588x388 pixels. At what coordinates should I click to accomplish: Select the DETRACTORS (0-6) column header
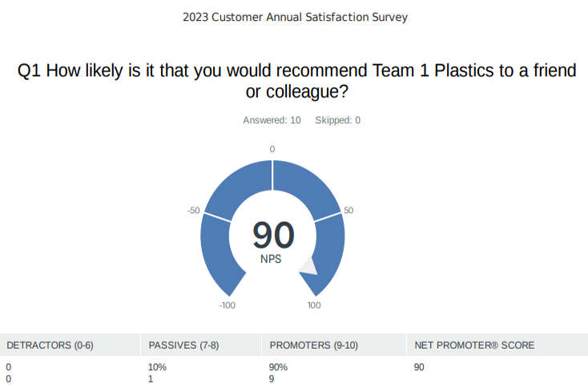(x=50, y=346)
